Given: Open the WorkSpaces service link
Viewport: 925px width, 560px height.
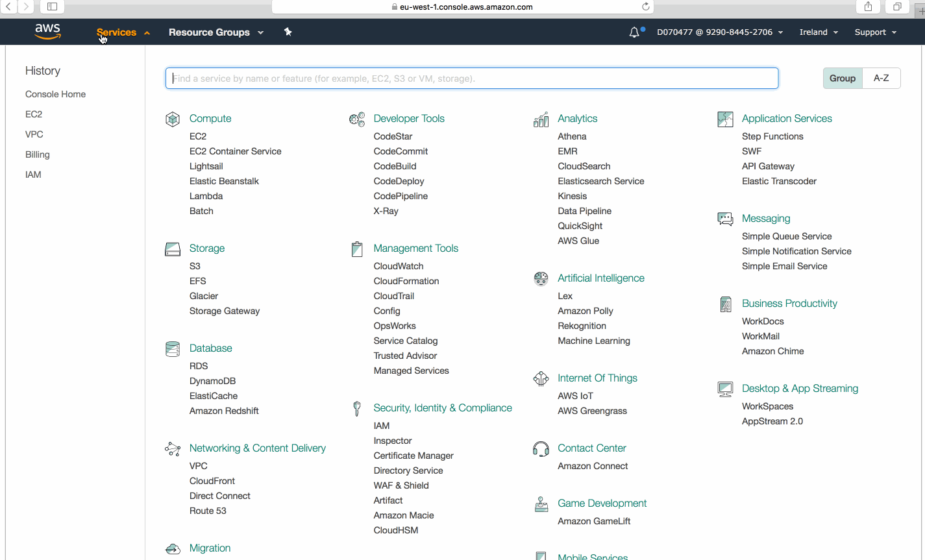Looking at the screenshot, I should [x=767, y=406].
